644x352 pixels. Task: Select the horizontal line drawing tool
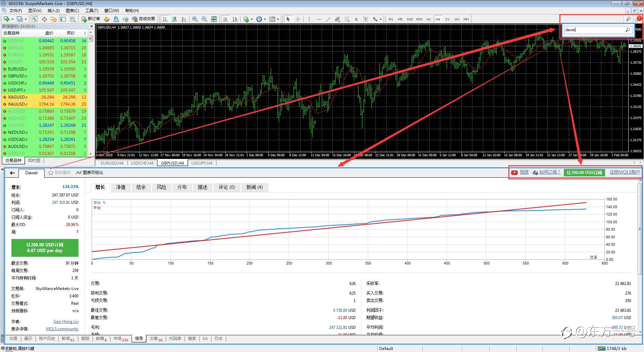pos(318,19)
